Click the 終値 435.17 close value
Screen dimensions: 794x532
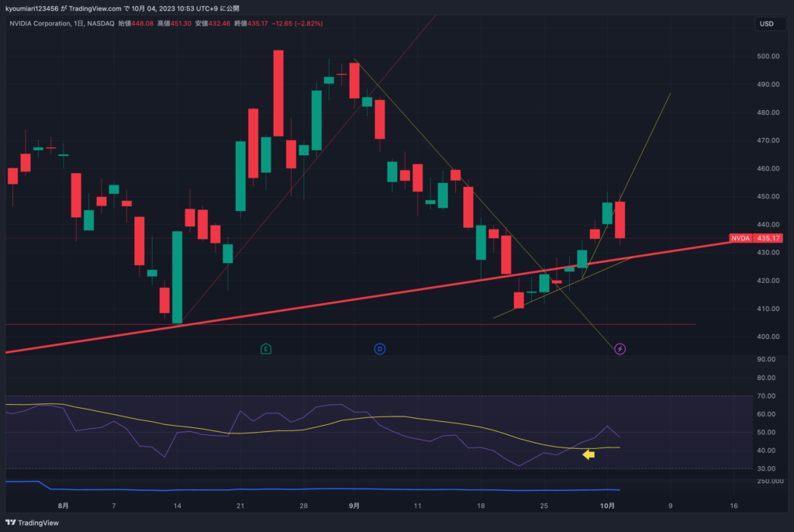click(x=251, y=23)
